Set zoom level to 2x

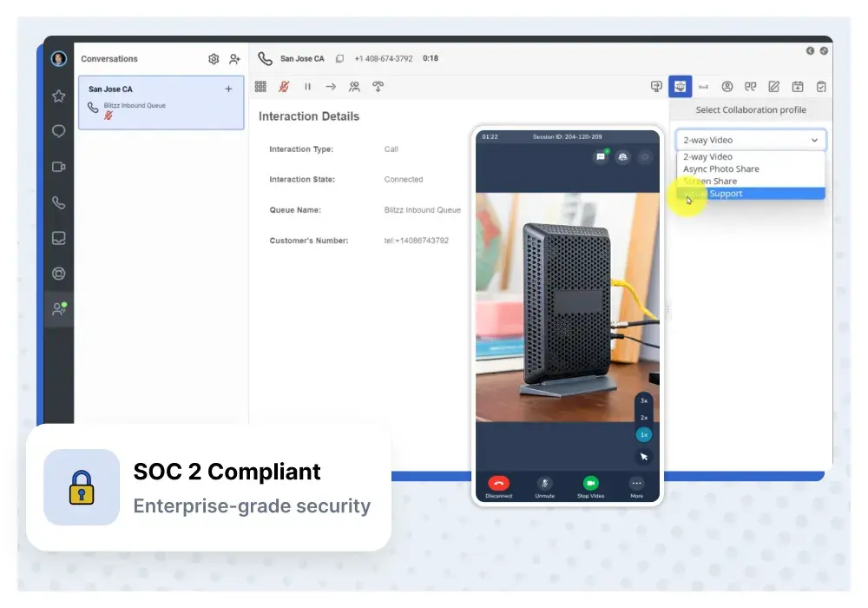pyautogui.click(x=644, y=418)
